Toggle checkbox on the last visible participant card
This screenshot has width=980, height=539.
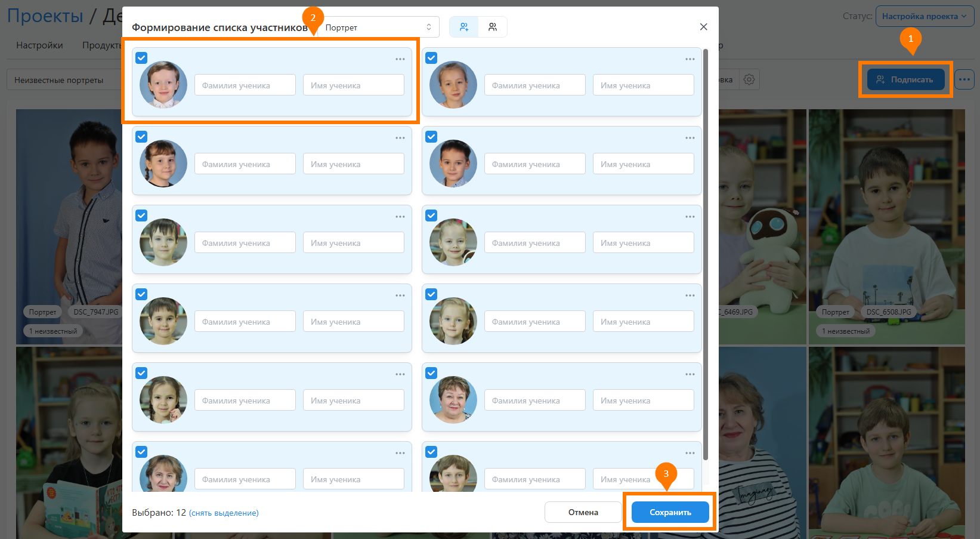pyautogui.click(x=431, y=452)
